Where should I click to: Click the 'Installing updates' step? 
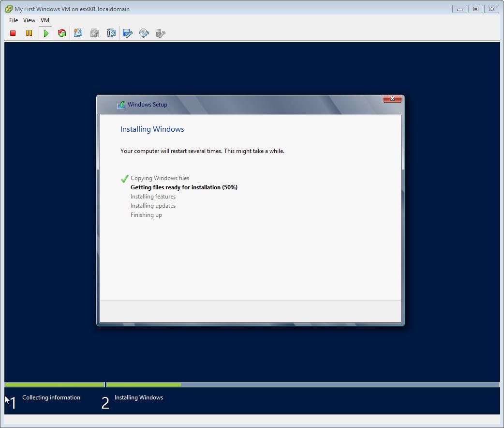pyautogui.click(x=153, y=206)
